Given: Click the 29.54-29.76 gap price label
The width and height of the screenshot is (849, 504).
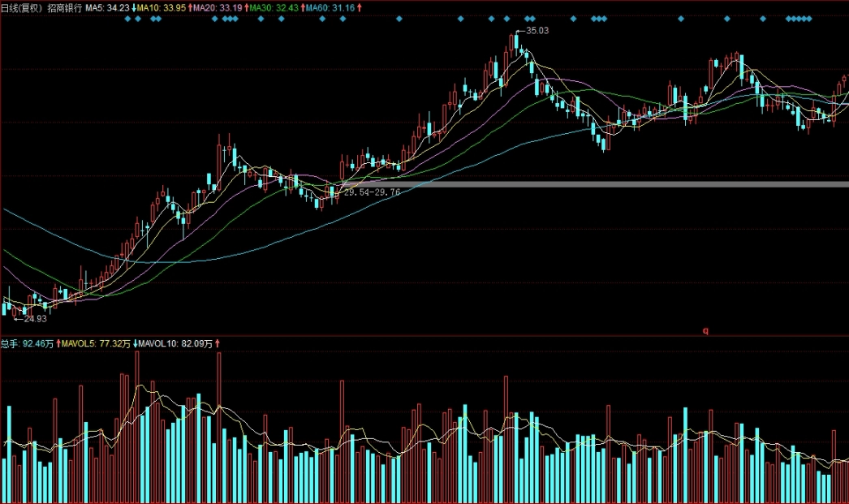Looking at the screenshot, I should tap(372, 193).
